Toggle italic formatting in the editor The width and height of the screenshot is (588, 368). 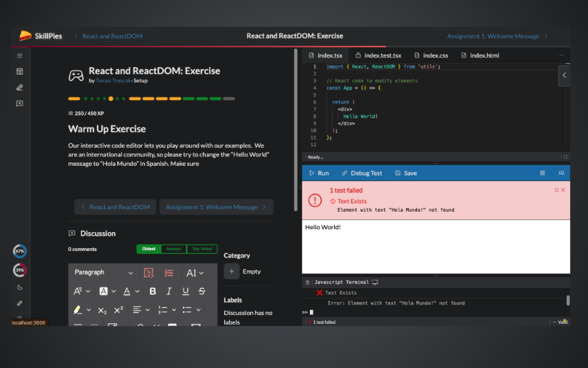click(x=169, y=291)
